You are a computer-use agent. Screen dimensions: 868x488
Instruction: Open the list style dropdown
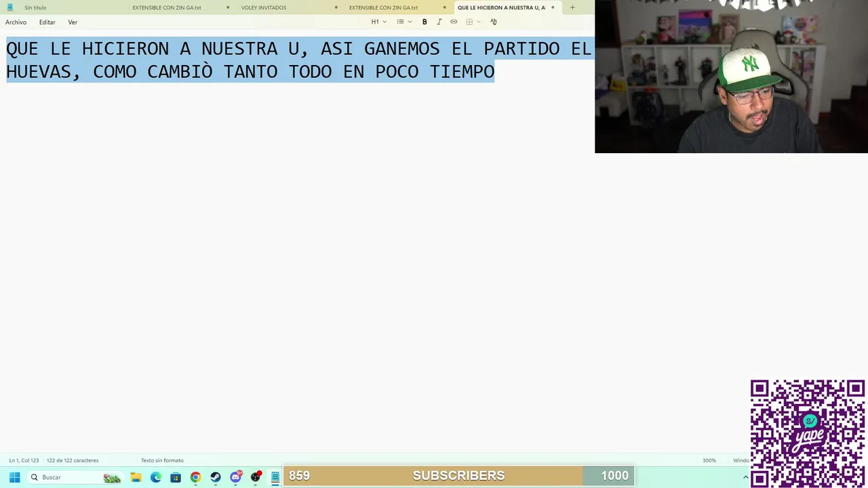(x=404, y=22)
